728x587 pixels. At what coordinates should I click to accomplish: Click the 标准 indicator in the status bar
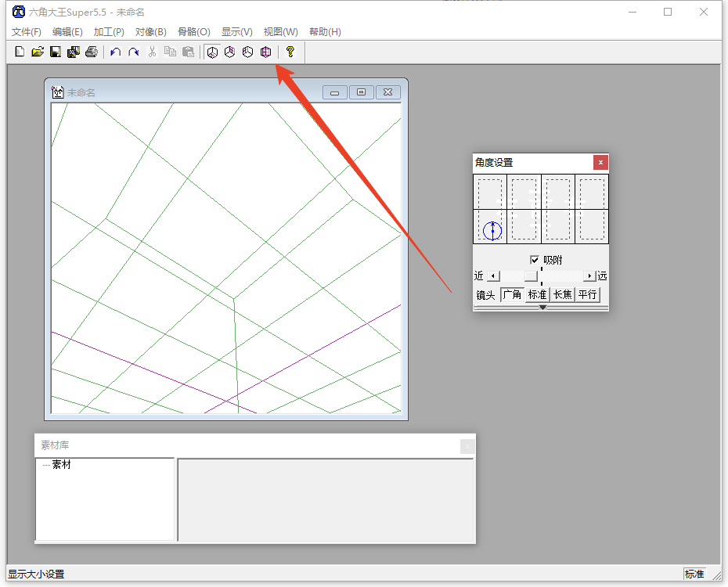(694, 574)
